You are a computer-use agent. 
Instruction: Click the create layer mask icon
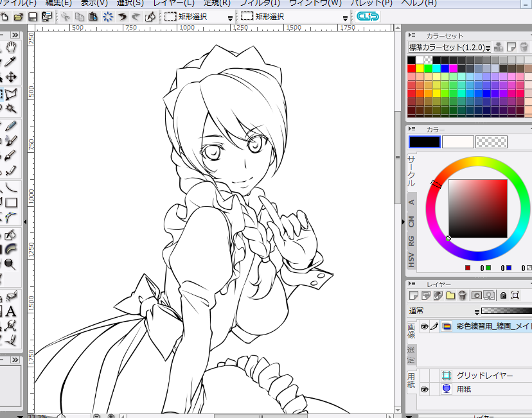tap(476, 295)
